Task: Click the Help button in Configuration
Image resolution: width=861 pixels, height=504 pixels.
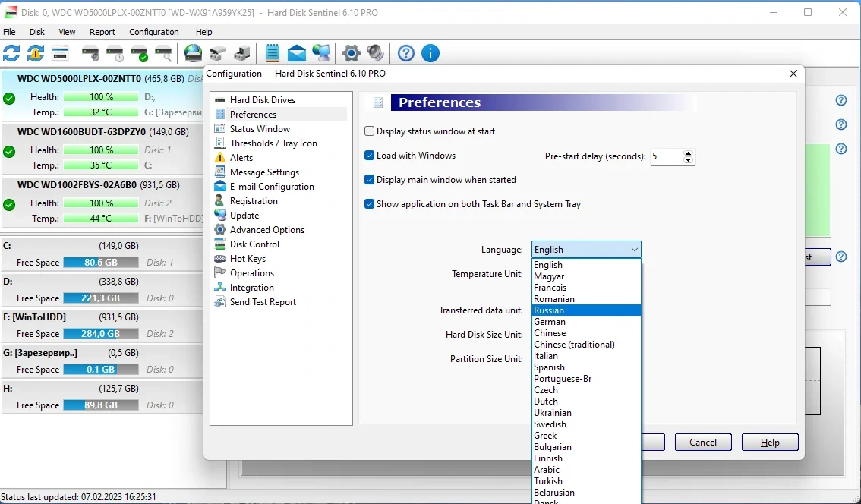Action: click(x=770, y=443)
